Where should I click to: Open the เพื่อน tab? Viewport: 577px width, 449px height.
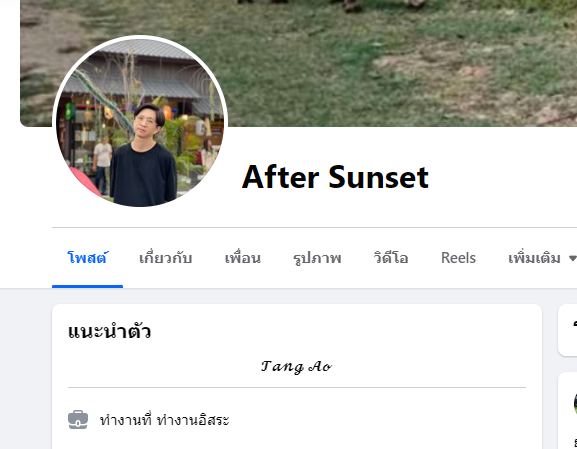(243, 258)
